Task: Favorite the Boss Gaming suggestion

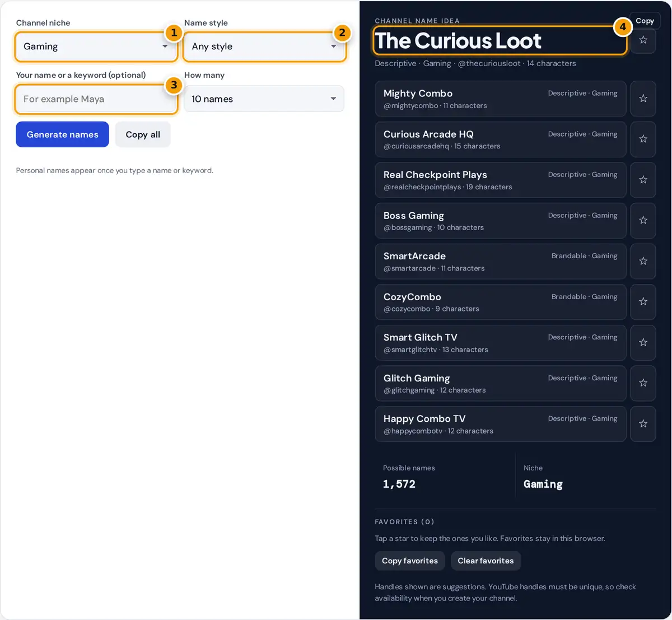Action: point(643,221)
